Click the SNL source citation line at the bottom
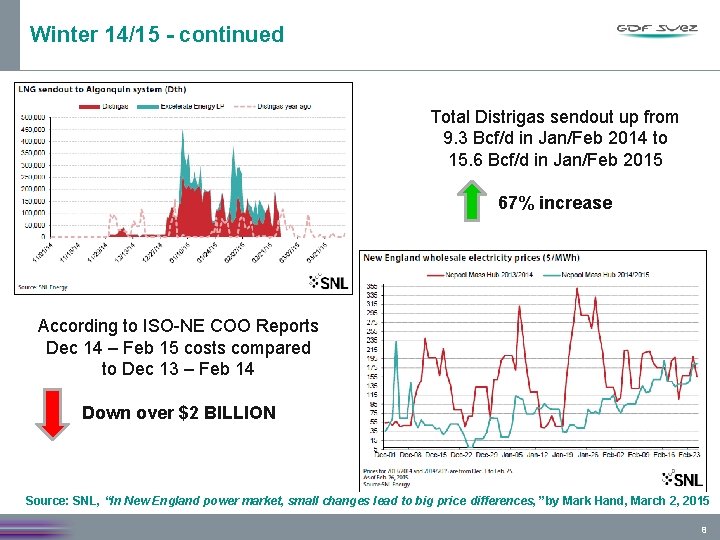The image size is (720, 540). click(367, 500)
